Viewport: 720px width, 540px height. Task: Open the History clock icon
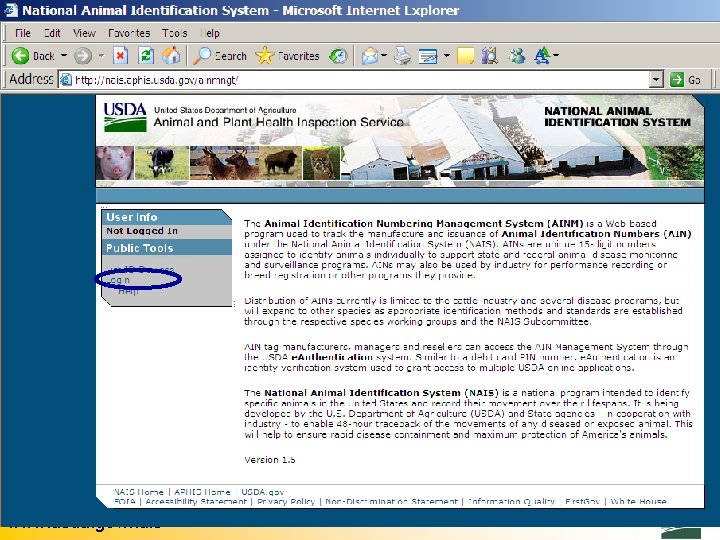pos(338,56)
